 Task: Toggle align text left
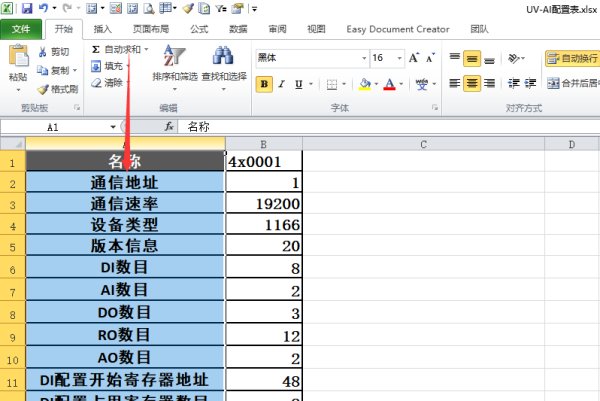pos(455,83)
